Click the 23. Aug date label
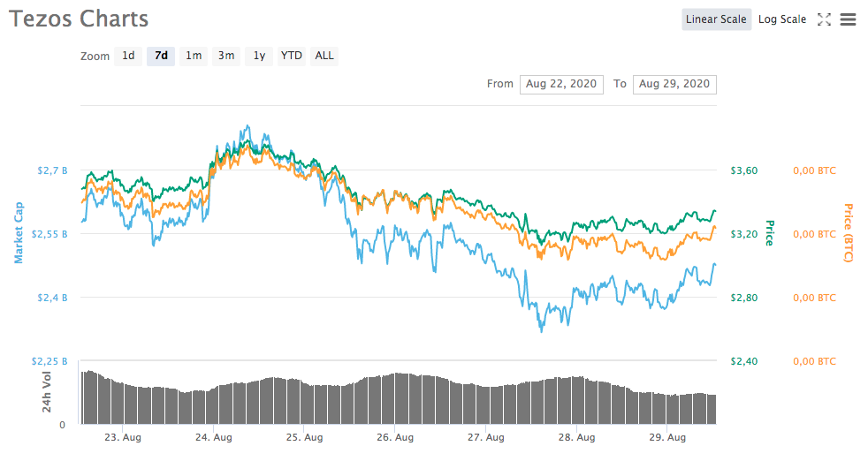This screenshot has height=461, width=868. click(x=122, y=437)
